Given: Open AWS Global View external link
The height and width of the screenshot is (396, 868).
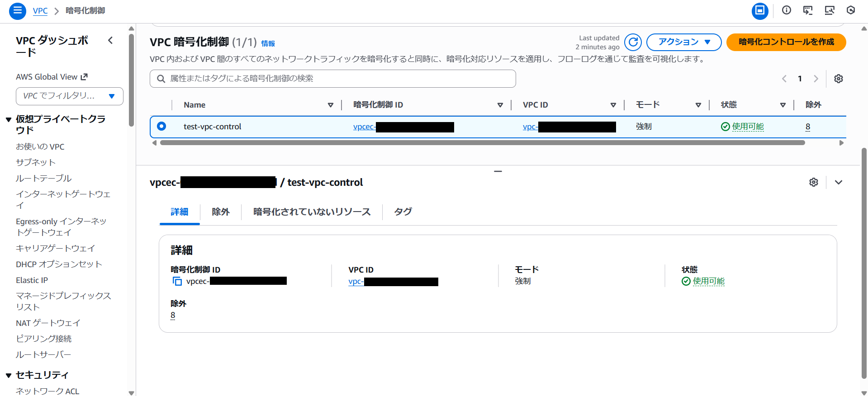Looking at the screenshot, I should (52, 77).
